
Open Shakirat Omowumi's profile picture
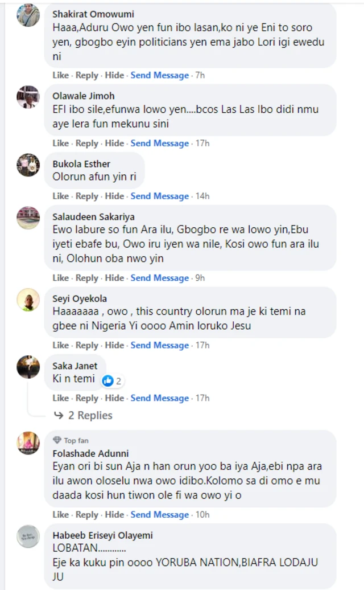pyautogui.click(x=28, y=15)
